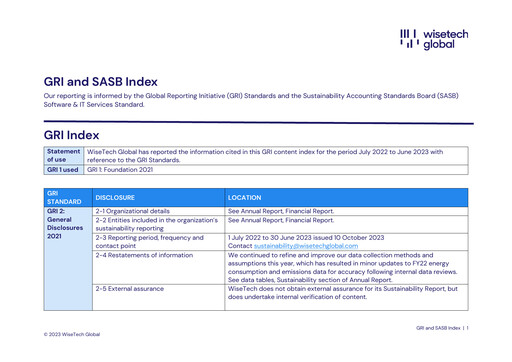Select the 'GRI Index' section heading

(71, 135)
